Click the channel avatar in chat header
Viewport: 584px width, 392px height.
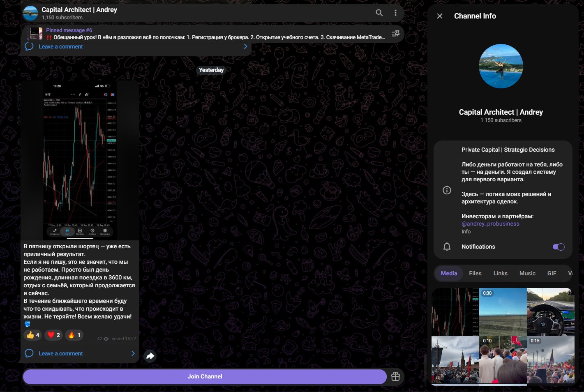pos(30,13)
